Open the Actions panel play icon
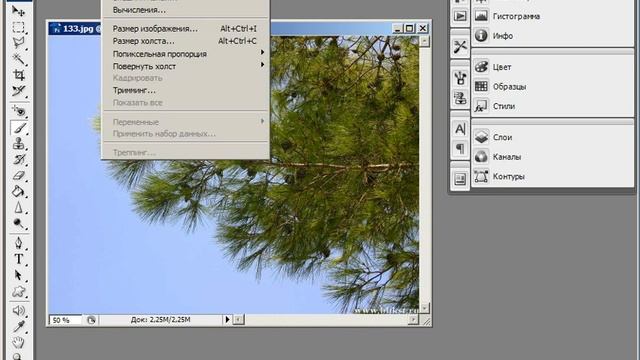Image resolution: width=640 pixels, height=360 pixels. pyautogui.click(x=460, y=16)
